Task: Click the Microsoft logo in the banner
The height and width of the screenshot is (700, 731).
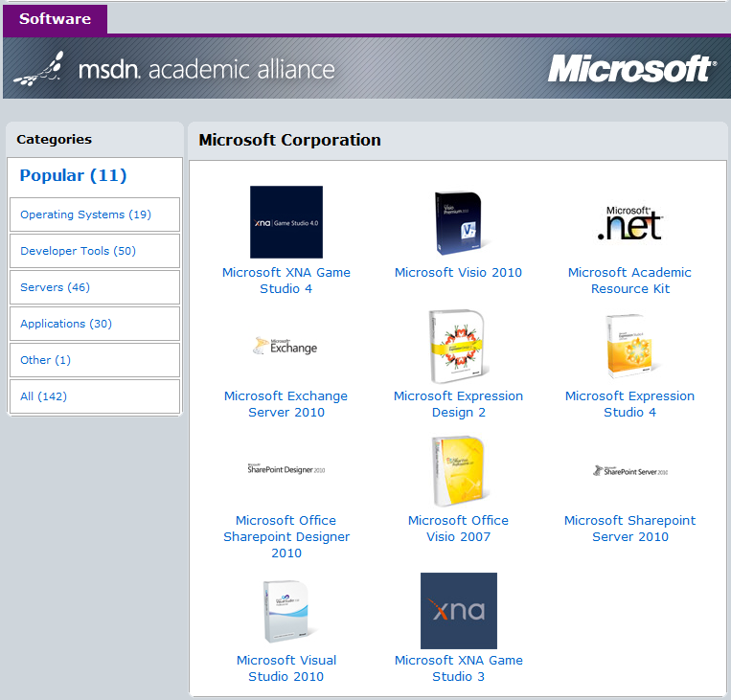Action: coord(631,69)
